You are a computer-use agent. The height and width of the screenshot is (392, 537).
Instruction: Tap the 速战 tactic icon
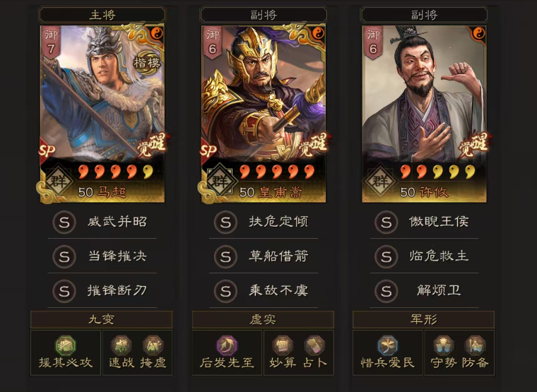[122, 346]
